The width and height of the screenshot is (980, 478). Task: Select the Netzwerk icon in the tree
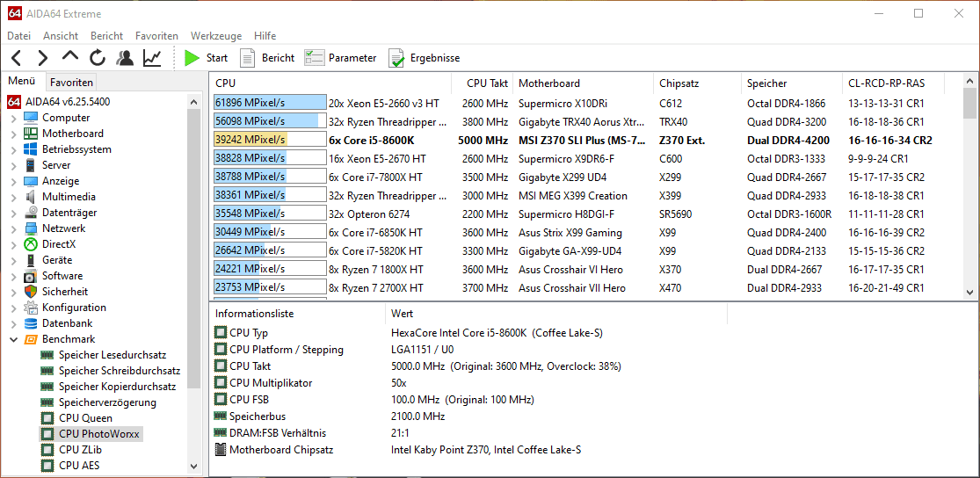click(x=31, y=228)
